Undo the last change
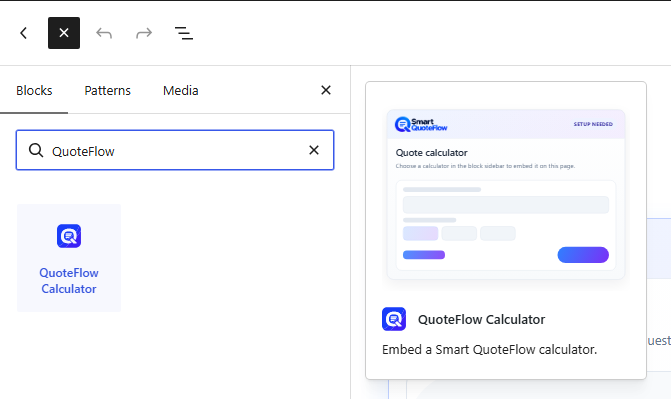The image size is (671, 399). [x=104, y=33]
